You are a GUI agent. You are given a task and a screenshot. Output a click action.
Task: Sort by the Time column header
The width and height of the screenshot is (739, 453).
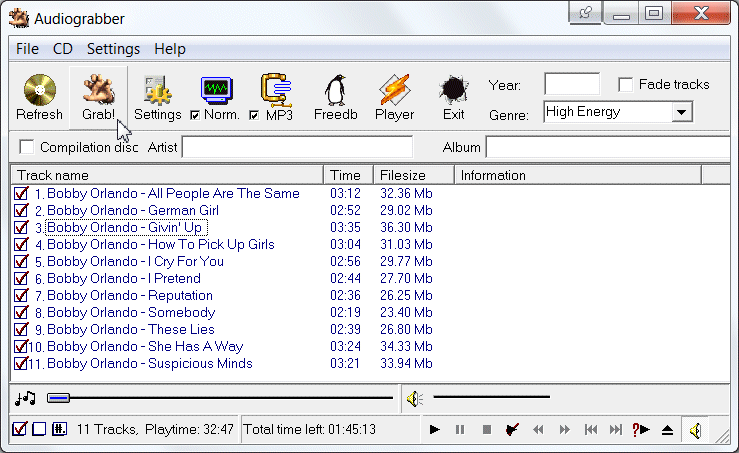click(x=348, y=175)
